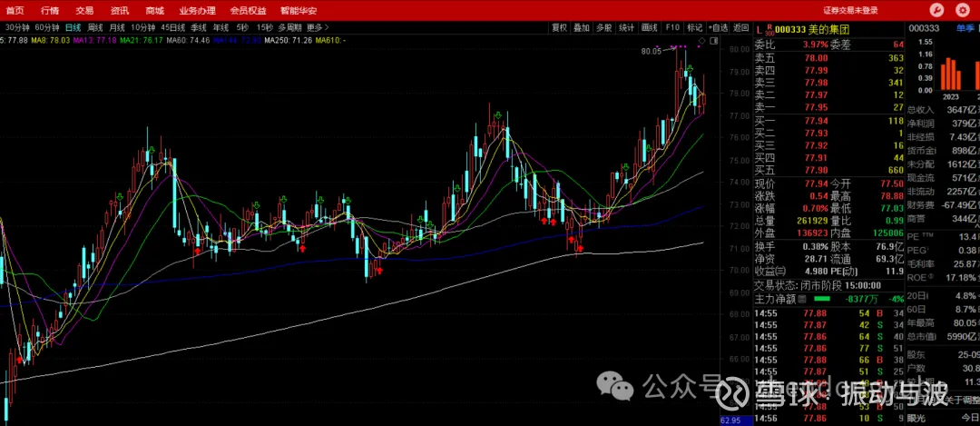Screen dimensions: 980x426
Task: Click the 买五 price 77.90
Action: coord(817,170)
